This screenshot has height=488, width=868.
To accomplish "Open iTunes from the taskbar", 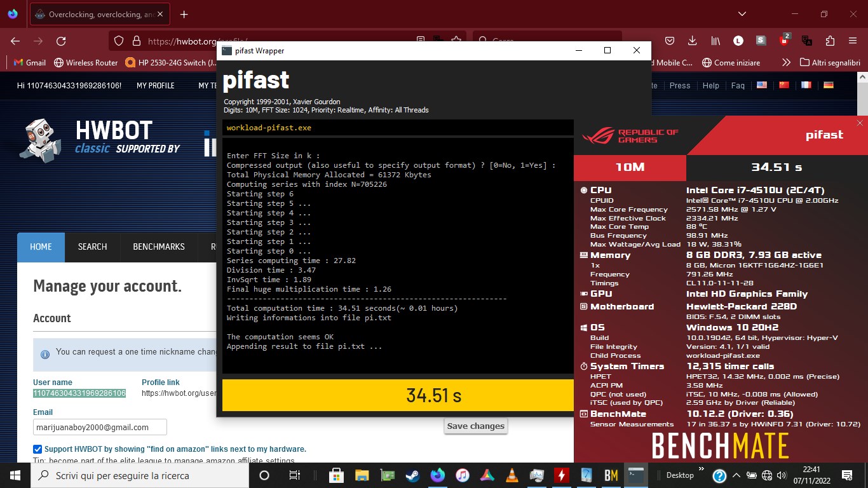I will [x=462, y=475].
